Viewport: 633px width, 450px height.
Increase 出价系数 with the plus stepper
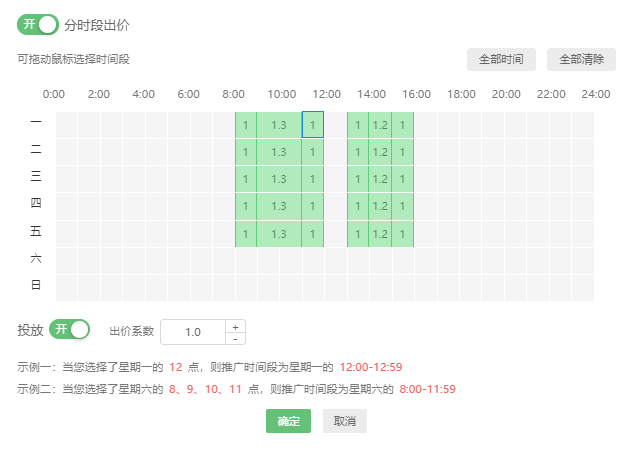click(235, 327)
